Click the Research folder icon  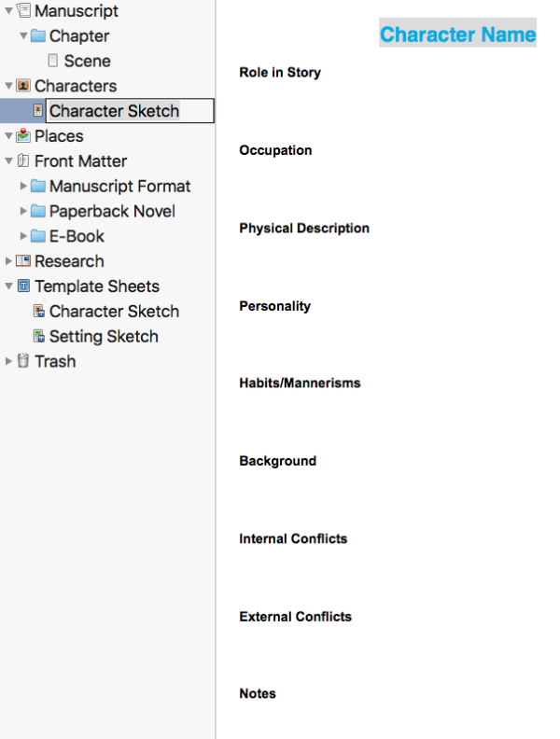point(23,261)
